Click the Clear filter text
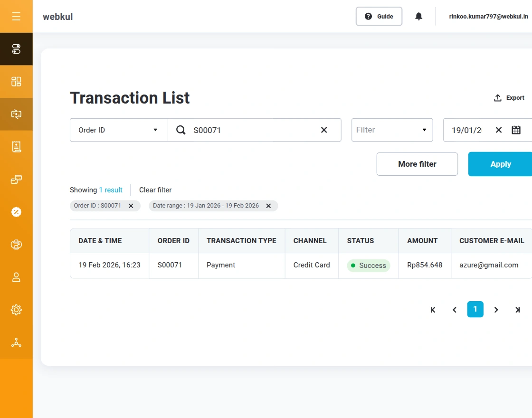532x418 pixels. (155, 190)
